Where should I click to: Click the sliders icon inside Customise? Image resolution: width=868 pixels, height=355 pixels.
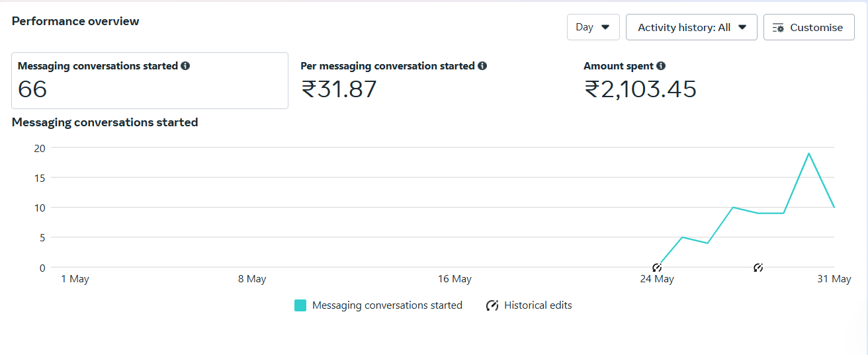778,28
